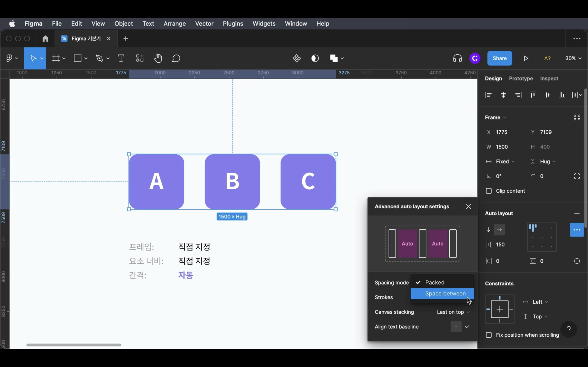Select horizontal auto layout direction arrow
The image size is (588, 367).
coord(499,230)
